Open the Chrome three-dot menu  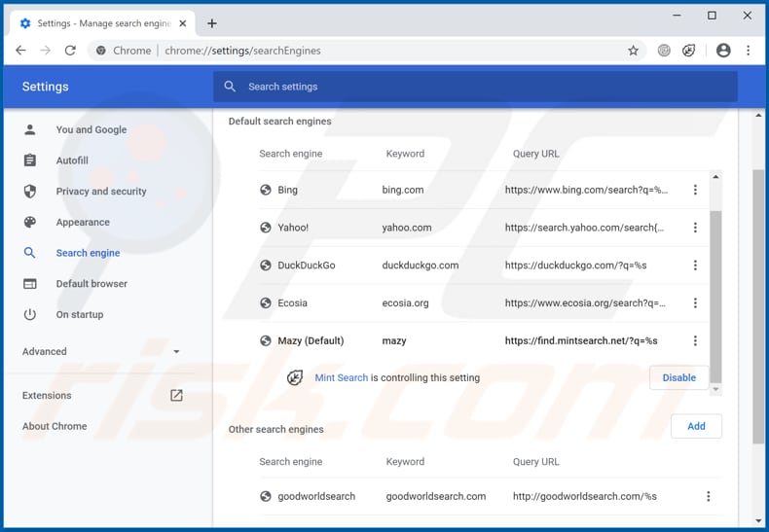[x=748, y=51]
